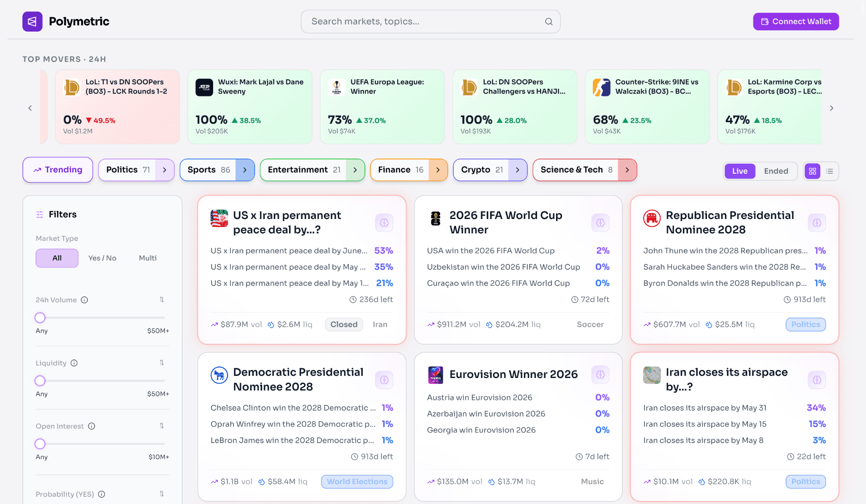
Task: Click the info icon next to 24h Volume
Action: [85, 300]
